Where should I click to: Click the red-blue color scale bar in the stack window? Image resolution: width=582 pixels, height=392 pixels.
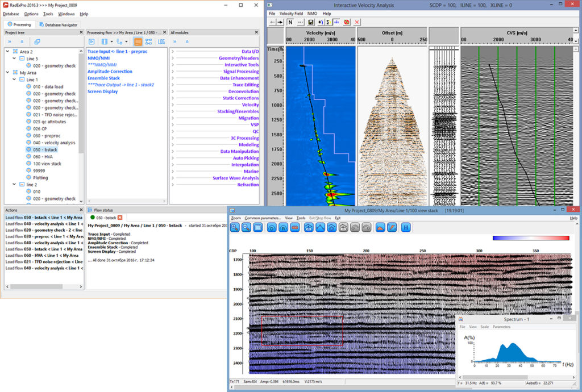click(x=531, y=239)
